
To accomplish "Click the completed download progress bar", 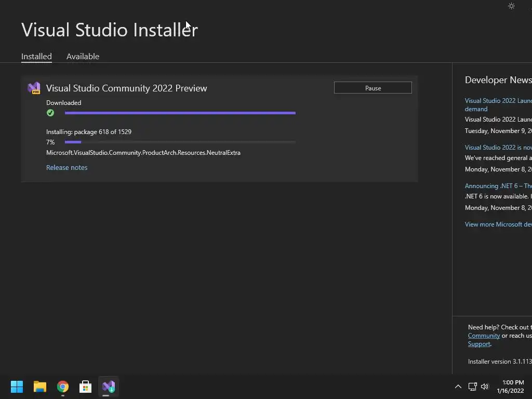I will [x=180, y=113].
